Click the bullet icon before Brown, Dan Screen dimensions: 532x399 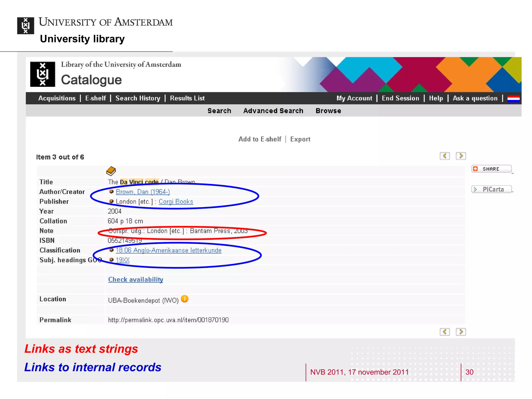click(111, 192)
